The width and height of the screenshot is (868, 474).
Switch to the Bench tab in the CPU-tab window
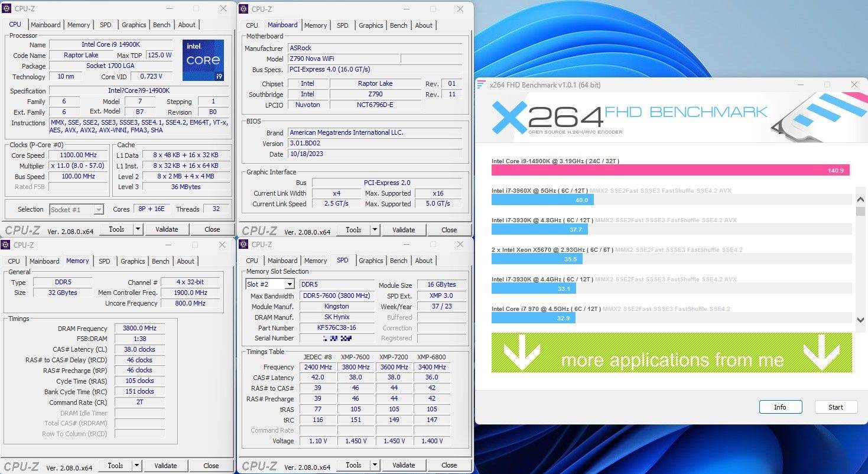(161, 25)
